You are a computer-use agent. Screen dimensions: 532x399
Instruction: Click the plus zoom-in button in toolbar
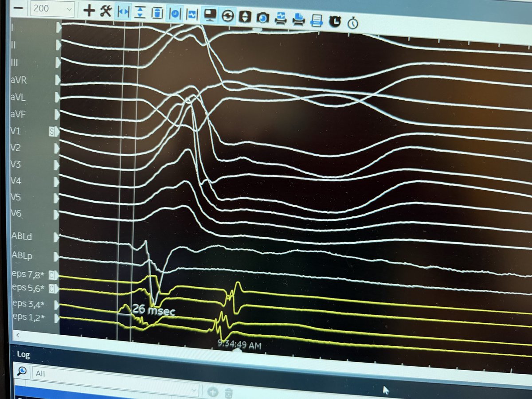click(x=90, y=10)
